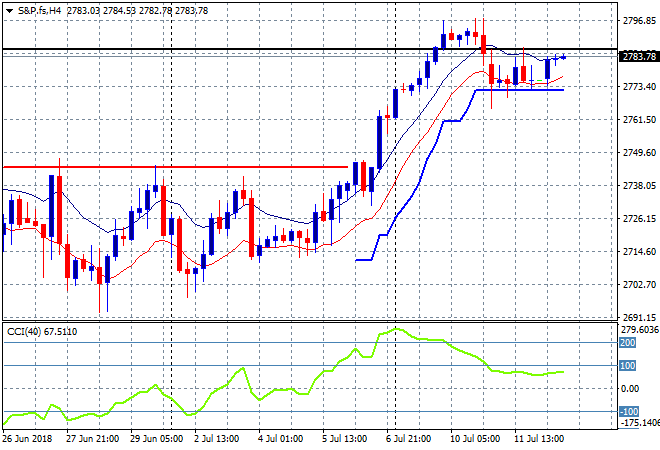
Task: Click the 2 Jul 13:00 time label
Action: (216, 439)
